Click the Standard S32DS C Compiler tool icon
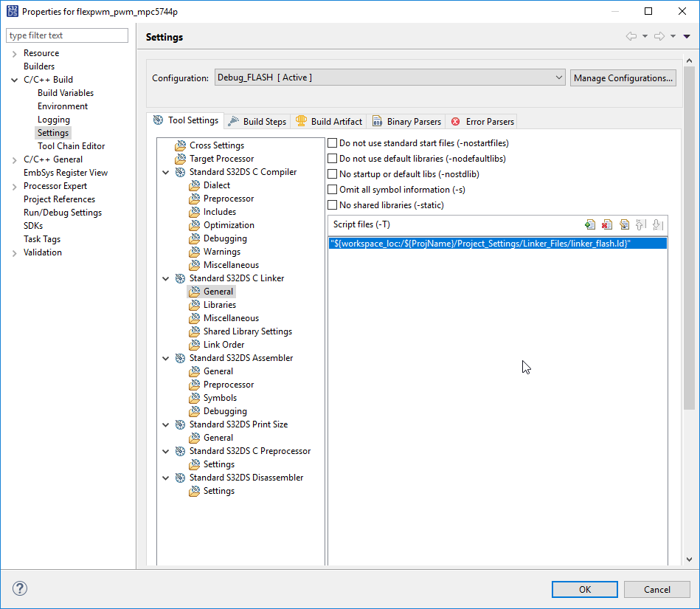 point(181,172)
